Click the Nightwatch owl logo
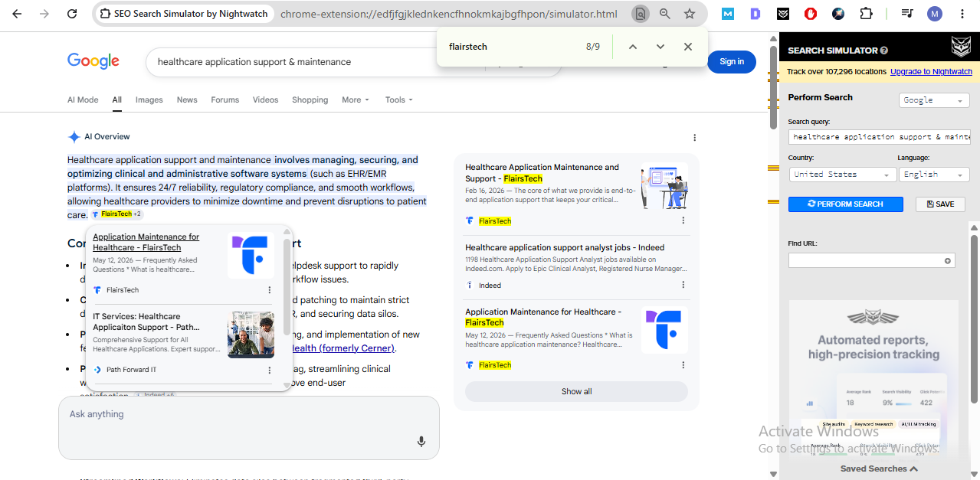 (x=960, y=48)
